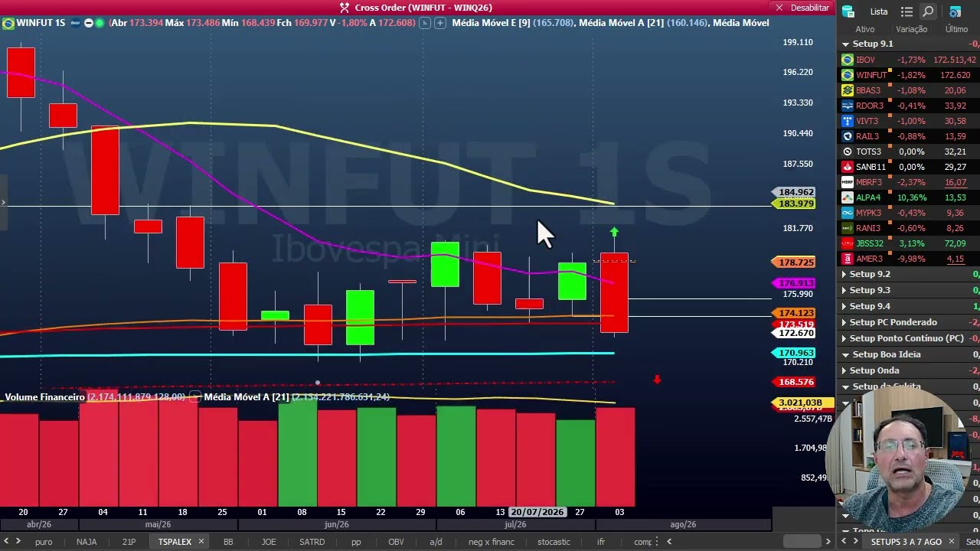The height and width of the screenshot is (551, 980).
Task: Click the Desabilitar button
Action: click(x=802, y=8)
